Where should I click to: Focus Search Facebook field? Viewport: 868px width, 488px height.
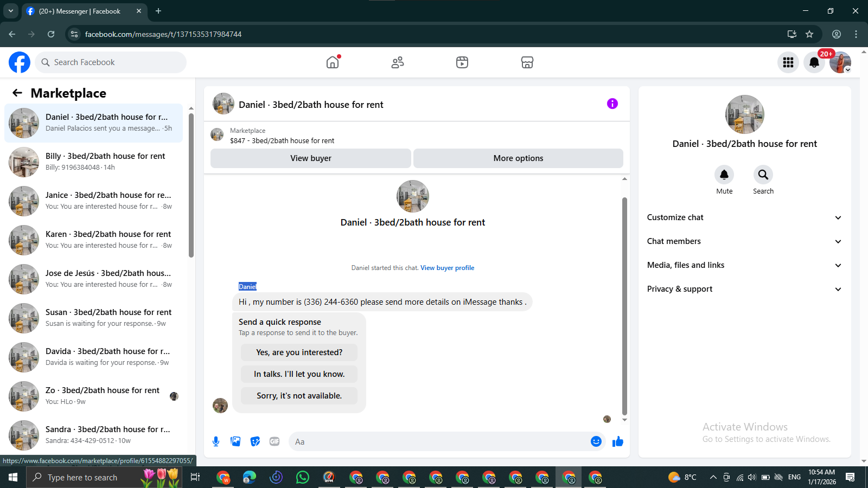[x=111, y=62]
